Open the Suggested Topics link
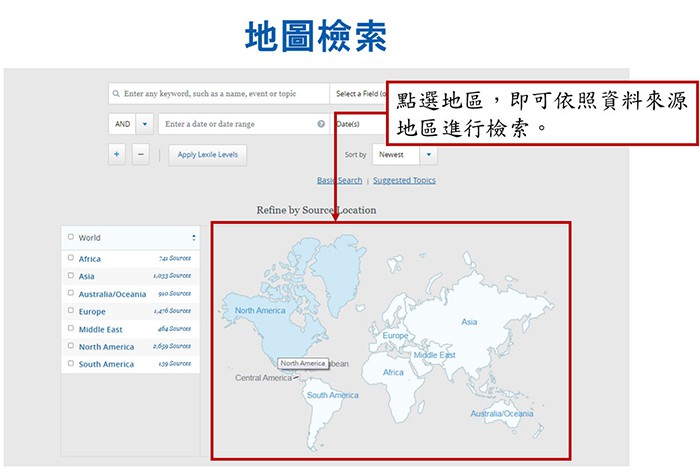Viewport: 700px width, 468px height. pyautogui.click(x=404, y=180)
